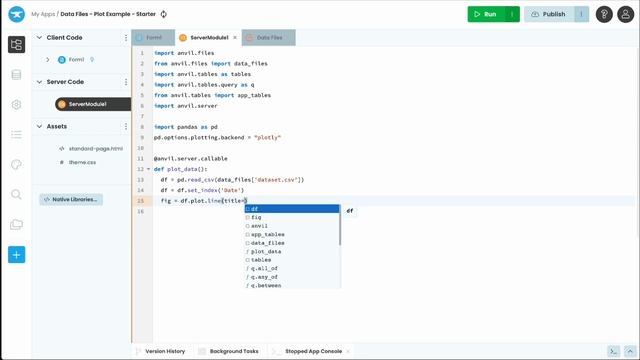640x360 pixels.
Task: Open Native Libraries
Action: pyautogui.click(x=71, y=200)
